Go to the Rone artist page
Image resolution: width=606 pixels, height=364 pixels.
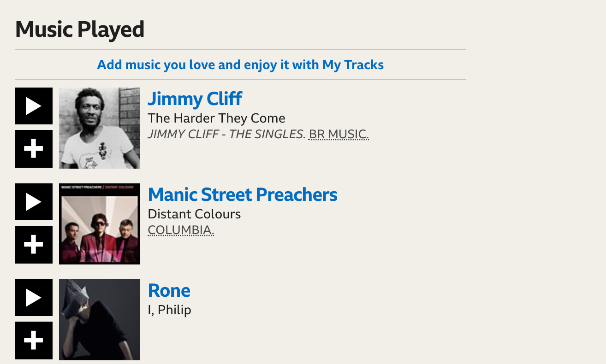coord(169,291)
